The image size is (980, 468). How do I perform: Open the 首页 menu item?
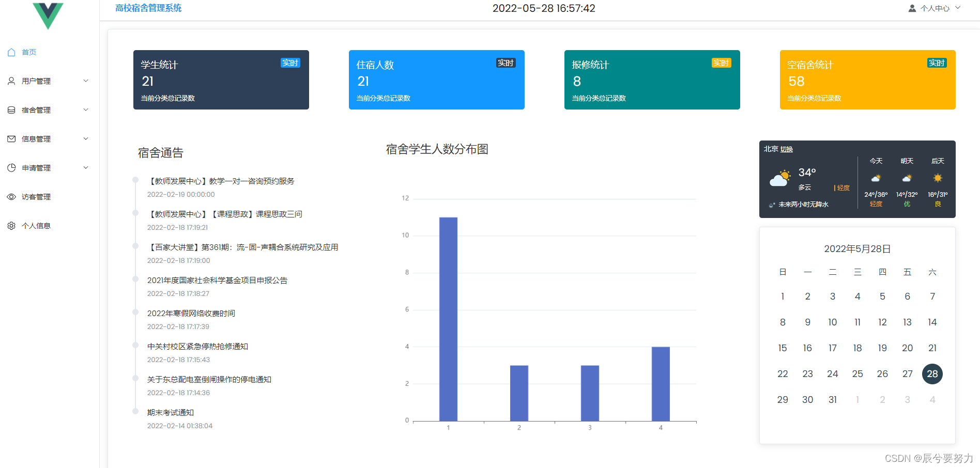(28, 52)
